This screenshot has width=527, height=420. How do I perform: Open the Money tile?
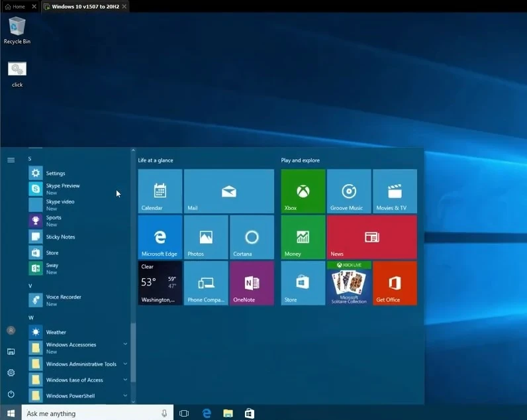(x=303, y=237)
